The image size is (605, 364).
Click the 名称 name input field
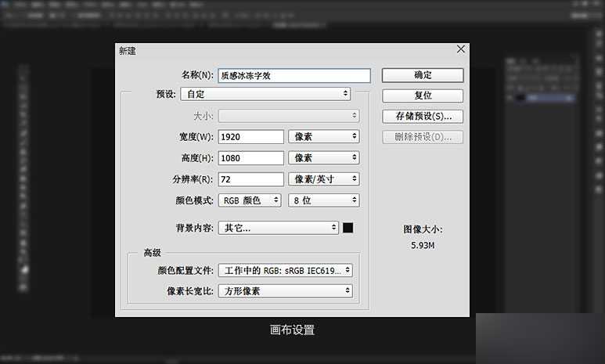pos(293,76)
